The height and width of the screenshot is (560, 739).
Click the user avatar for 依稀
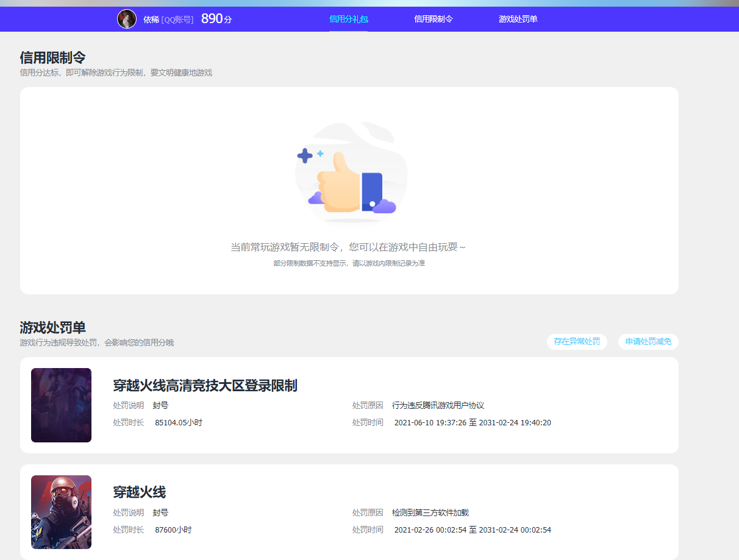(127, 19)
